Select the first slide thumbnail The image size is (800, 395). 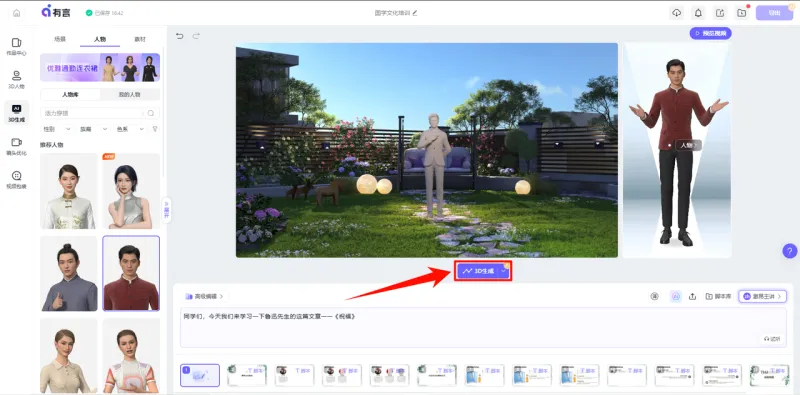pyautogui.click(x=200, y=375)
